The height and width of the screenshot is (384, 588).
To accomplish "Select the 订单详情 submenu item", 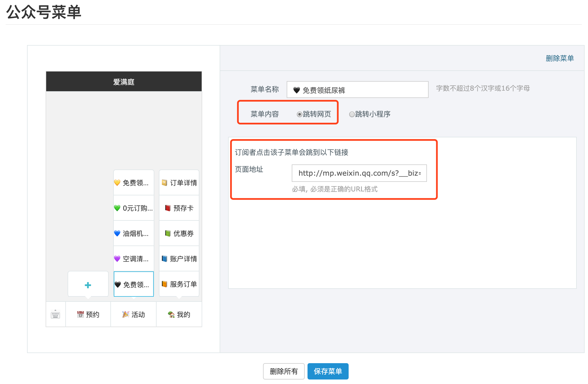I will coord(179,183).
